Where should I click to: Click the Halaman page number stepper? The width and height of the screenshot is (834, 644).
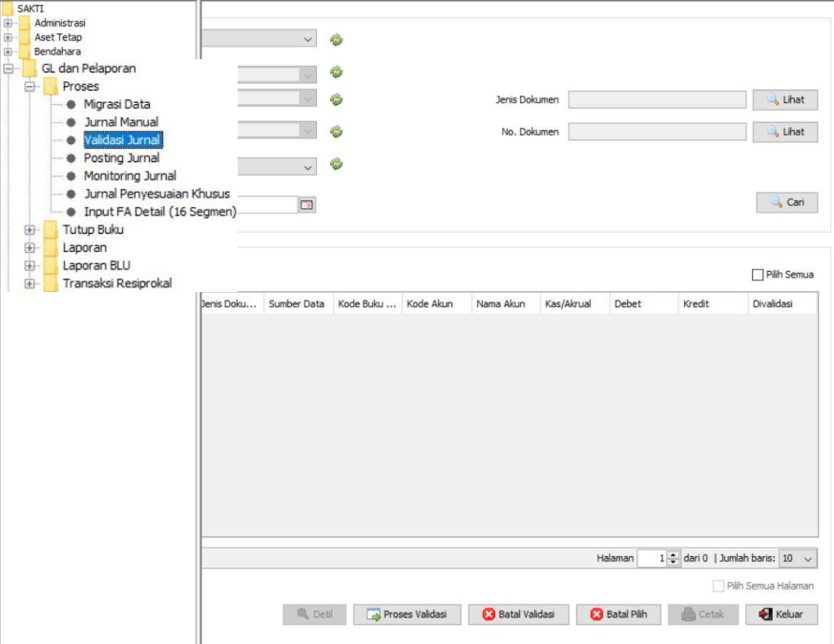coord(674,558)
